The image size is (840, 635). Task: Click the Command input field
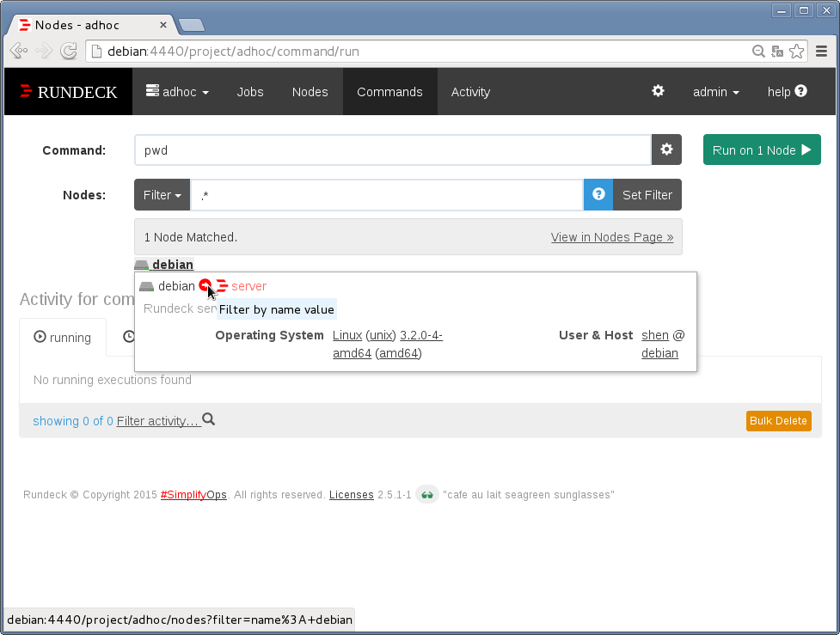coord(393,150)
